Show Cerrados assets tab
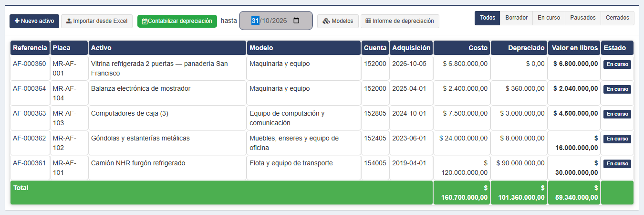The image size is (644, 215). pos(617,18)
